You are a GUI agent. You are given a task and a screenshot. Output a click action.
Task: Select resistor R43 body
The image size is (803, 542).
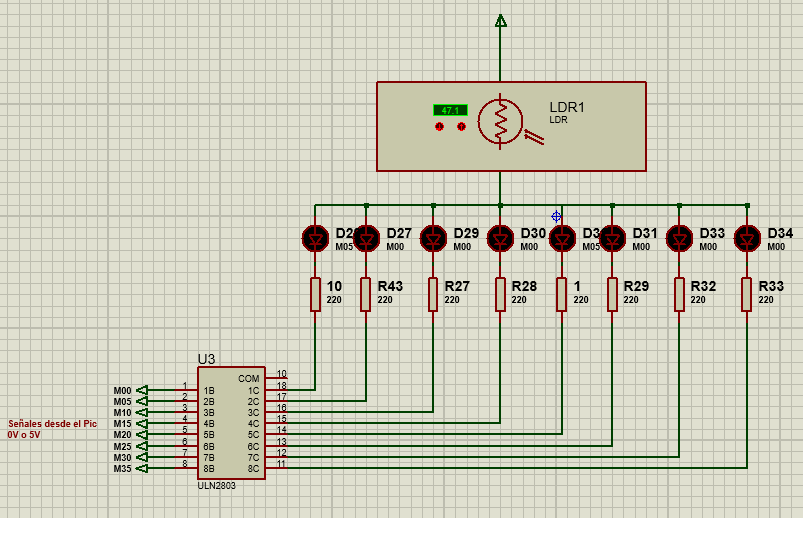[x=366, y=295]
